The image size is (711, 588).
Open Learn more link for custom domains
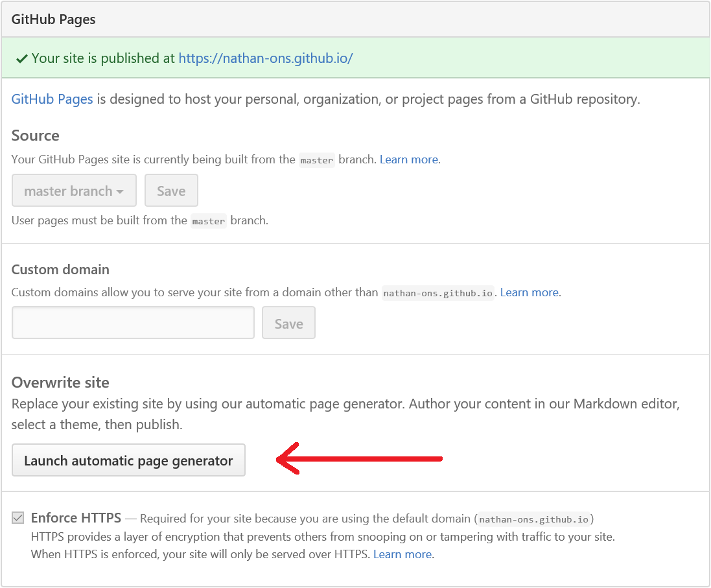point(529,292)
